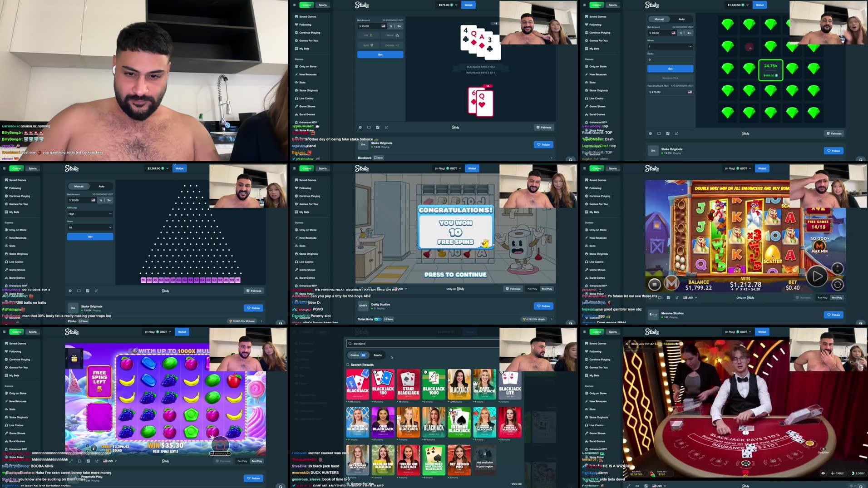Screen dimensions: 868x488
Task: Select Casino tab in fruit slot panel header
Action: [x=17, y=332]
